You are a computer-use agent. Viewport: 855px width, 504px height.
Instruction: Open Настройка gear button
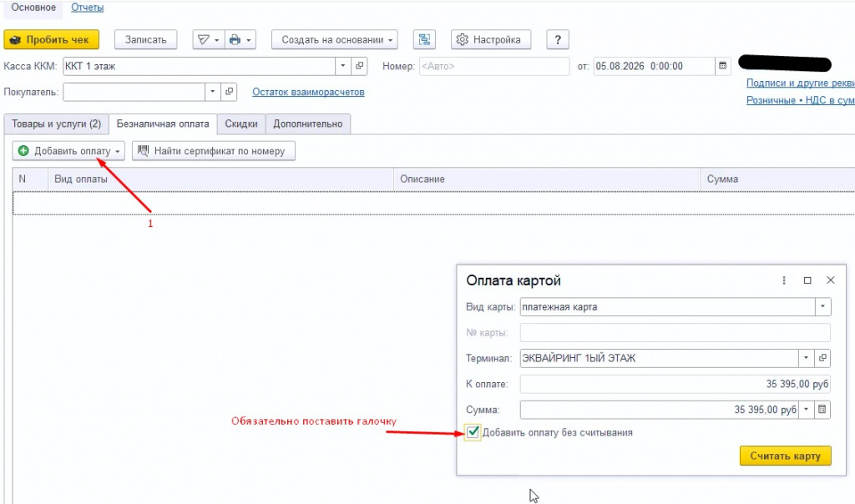tap(491, 40)
